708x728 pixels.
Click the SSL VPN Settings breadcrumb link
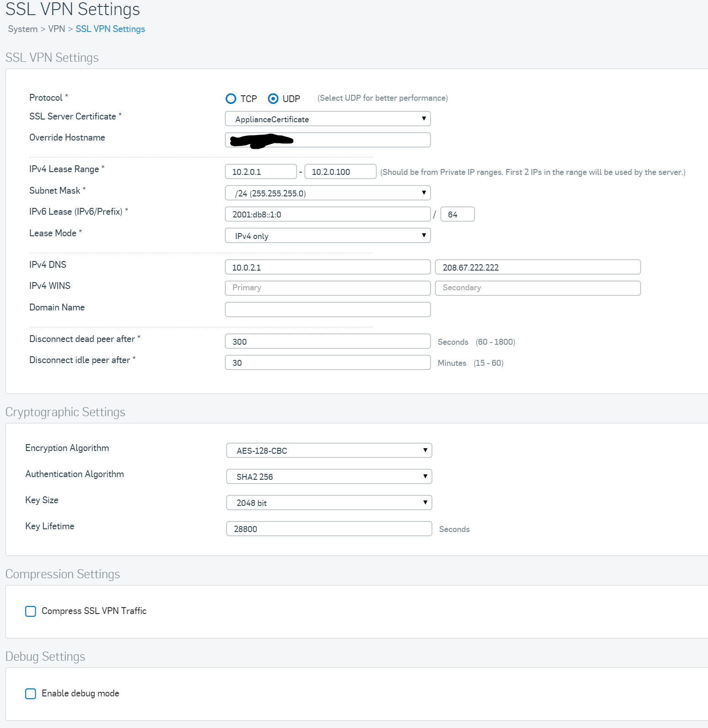[x=110, y=29]
